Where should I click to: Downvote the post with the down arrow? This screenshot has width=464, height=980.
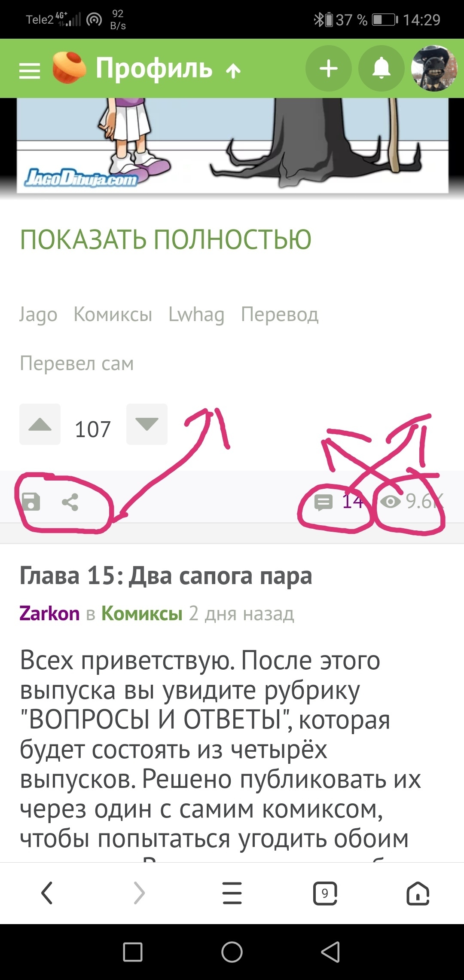coord(147,424)
